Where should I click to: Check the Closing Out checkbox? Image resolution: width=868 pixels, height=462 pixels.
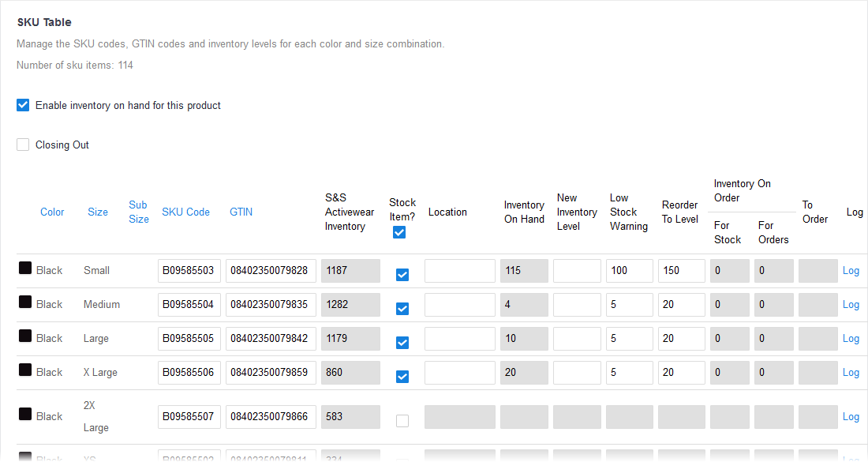tap(23, 145)
